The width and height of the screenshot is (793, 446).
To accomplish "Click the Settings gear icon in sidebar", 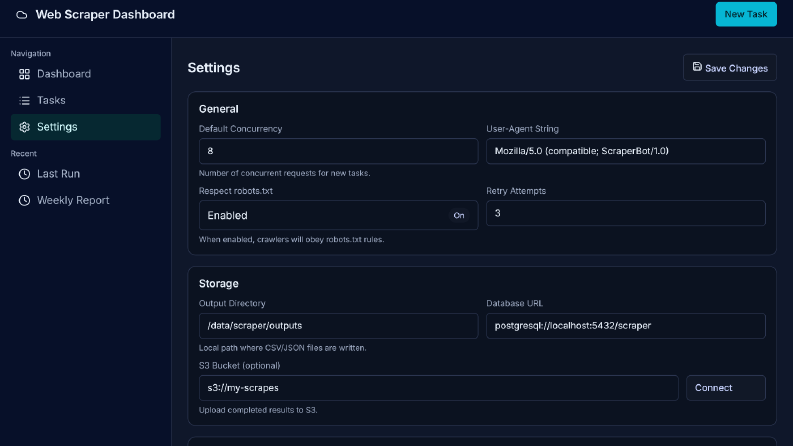I will coord(24,127).
